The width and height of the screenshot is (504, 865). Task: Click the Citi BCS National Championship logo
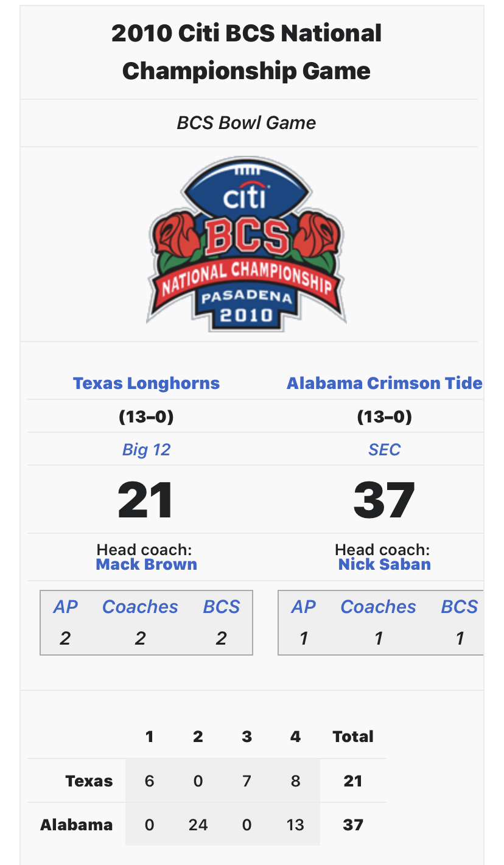tap(247, 245)
